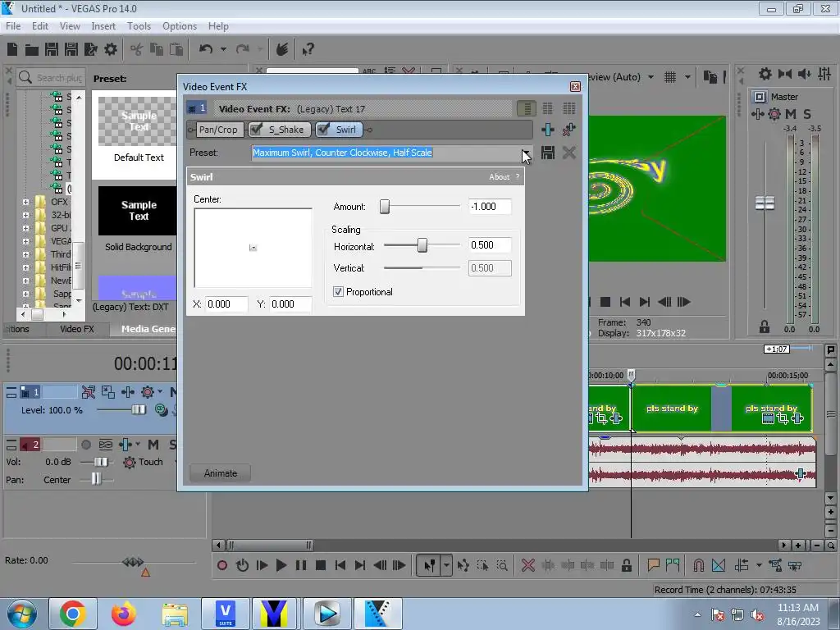Expand the HitFilm folder in plug-in tree
Viewport: 840px width, 630px height.
click(25, 267)
